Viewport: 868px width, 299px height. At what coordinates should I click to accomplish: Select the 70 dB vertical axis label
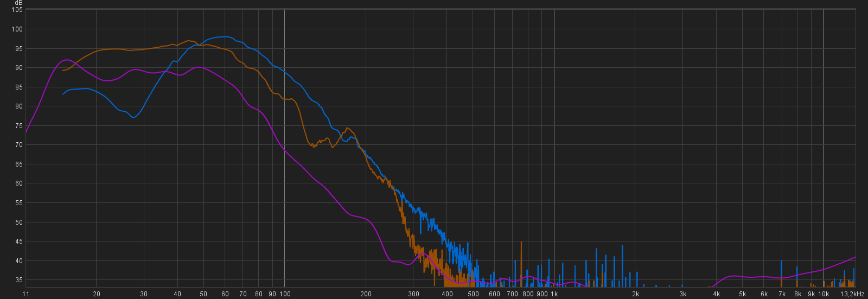point(20,145)
